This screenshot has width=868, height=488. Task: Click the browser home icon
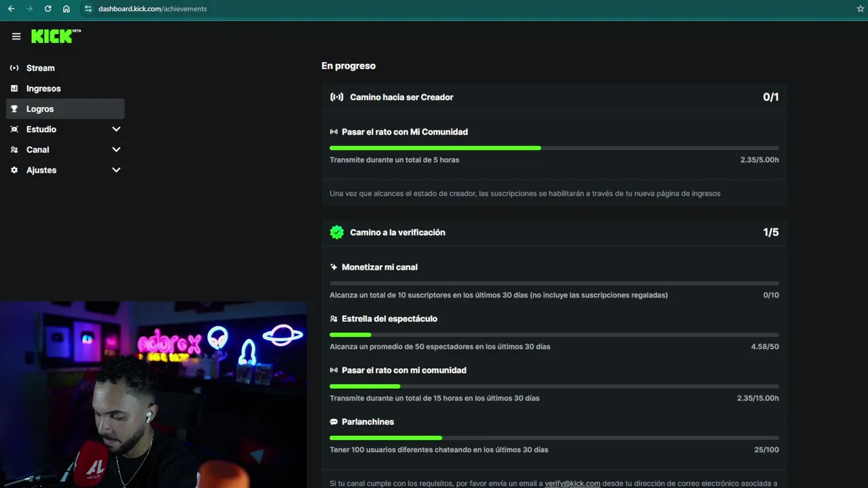point(66,9)
